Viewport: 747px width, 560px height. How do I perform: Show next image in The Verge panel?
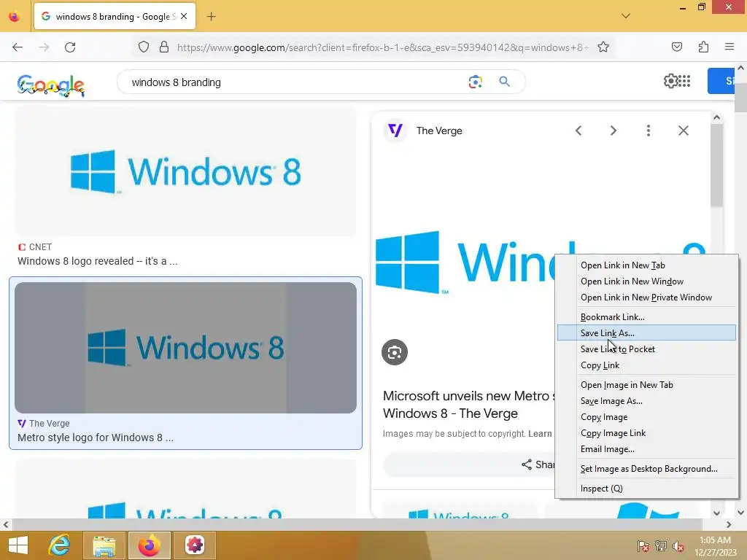coord(613,131)
